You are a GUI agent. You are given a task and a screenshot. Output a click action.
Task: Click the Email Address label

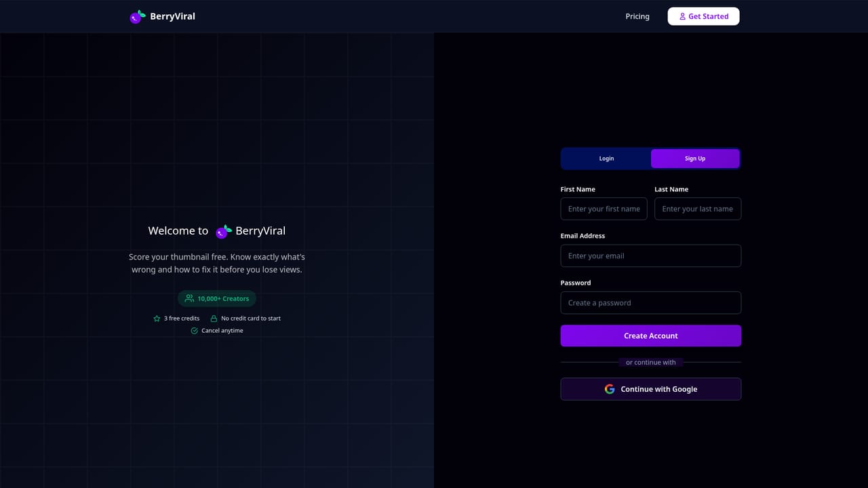[x=583, y=236]
